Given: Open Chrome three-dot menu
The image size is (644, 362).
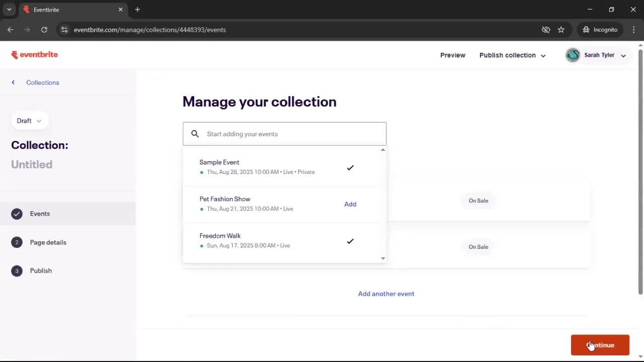Looking at the screenshot, I should tap(633, 30).
